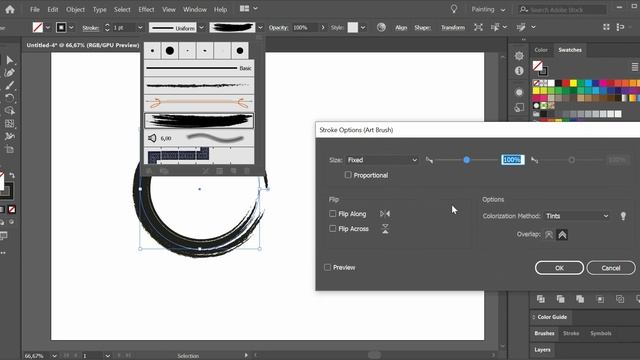Click the isolate object icon

click(x=478, y=27)
